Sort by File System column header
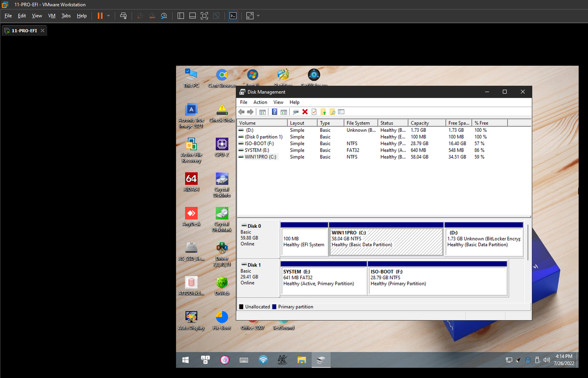 coord(361,123)
